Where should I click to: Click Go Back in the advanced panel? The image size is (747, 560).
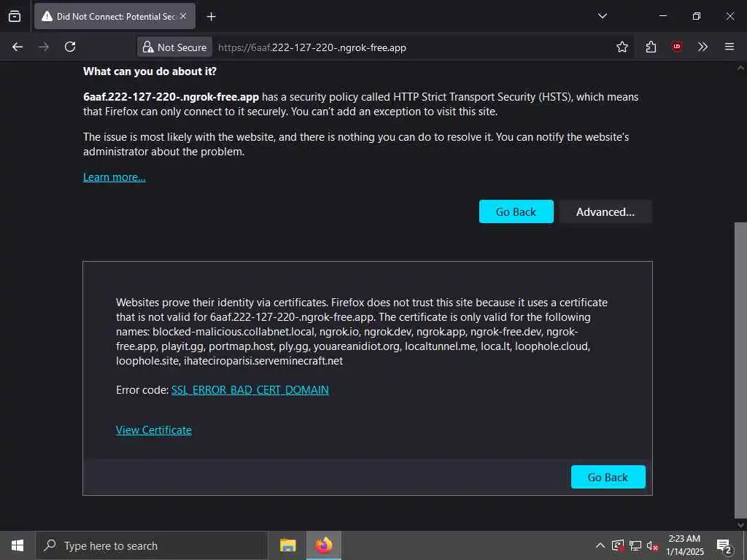click(x=608, y=477)
